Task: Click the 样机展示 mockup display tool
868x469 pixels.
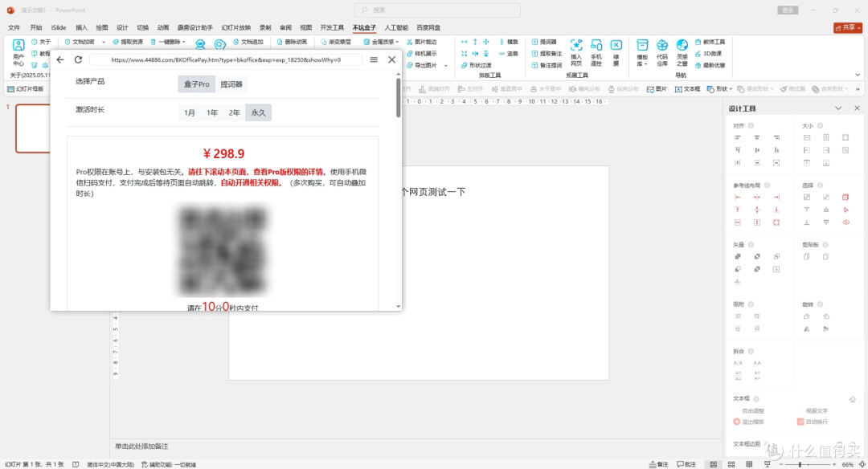Action: [x=422, y=54]
